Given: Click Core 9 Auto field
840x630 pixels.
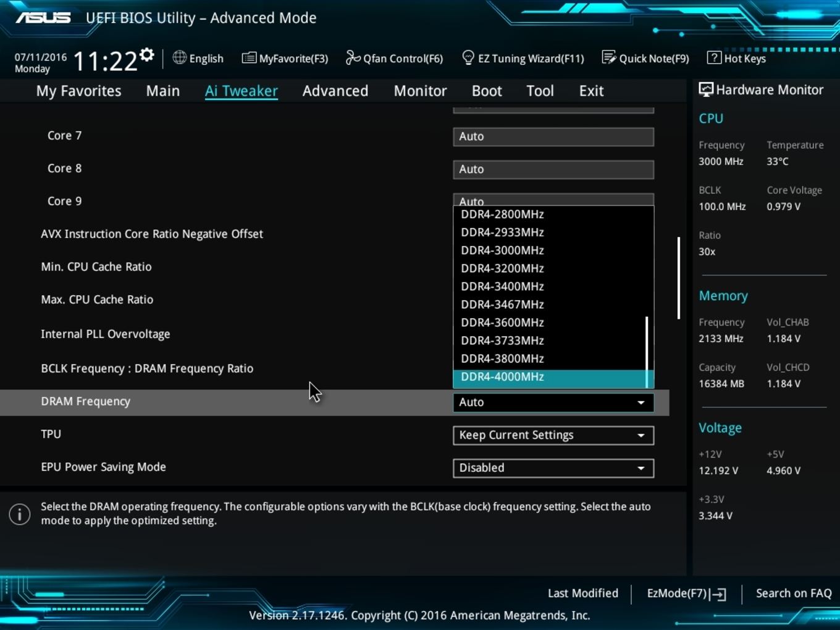Looking at the screenshot, I should (553, 199).
